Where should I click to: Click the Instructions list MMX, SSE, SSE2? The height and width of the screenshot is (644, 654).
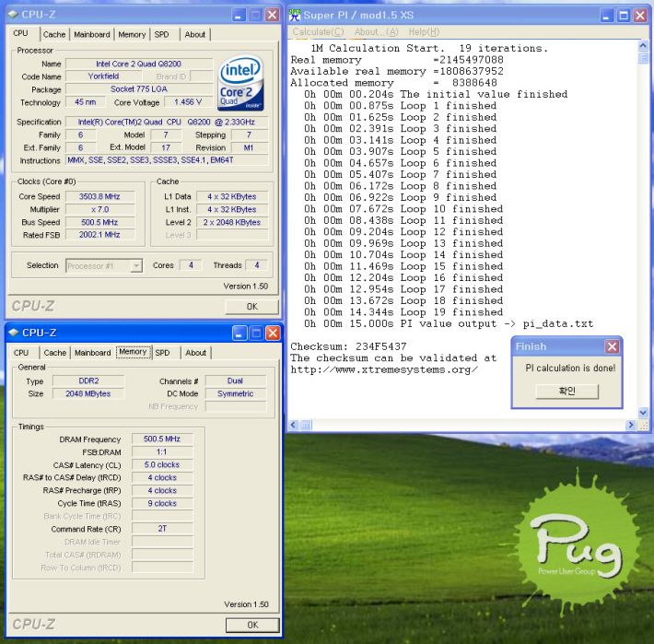tap(167, 160)
